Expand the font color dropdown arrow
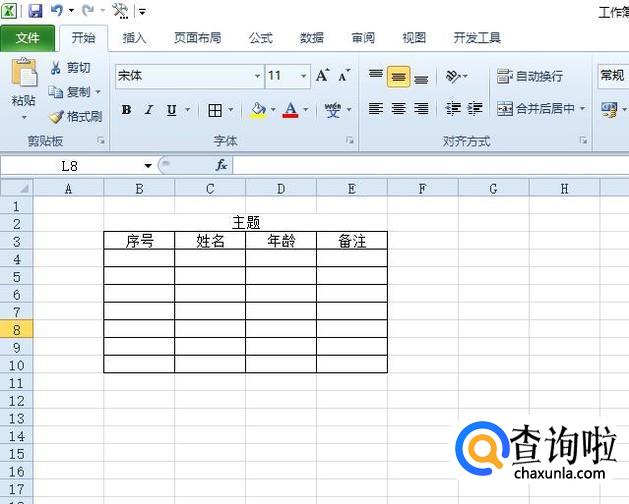 [x=306, y=110]
